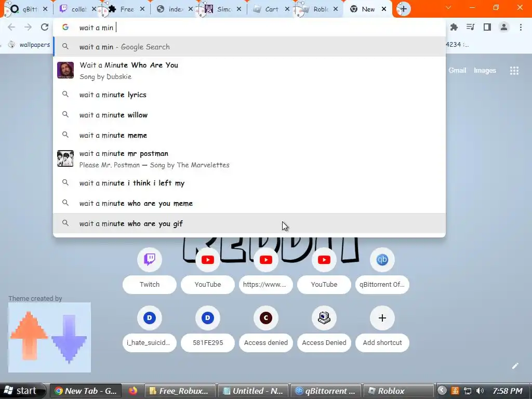The image size is (532, 399).
Task: Open the profile avatar icon
Action: 504,27
